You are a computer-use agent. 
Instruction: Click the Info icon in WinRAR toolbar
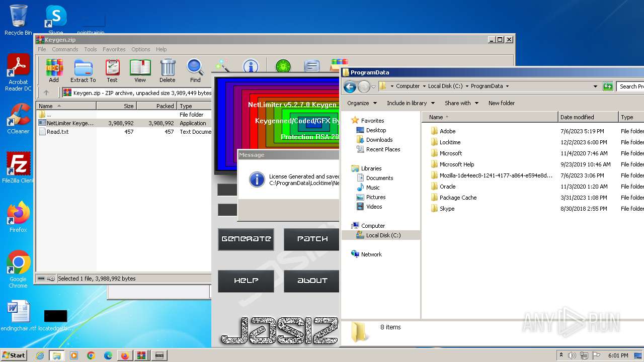pos(251,66)
